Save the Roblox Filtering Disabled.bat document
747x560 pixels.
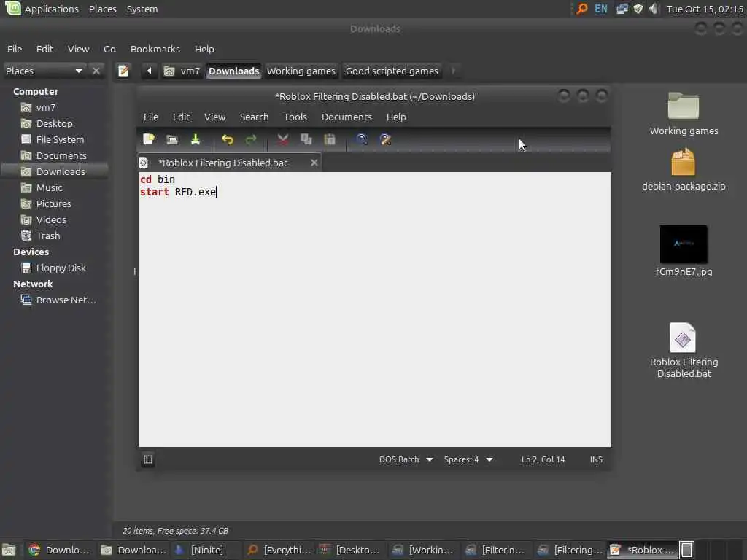pos(196,139)
